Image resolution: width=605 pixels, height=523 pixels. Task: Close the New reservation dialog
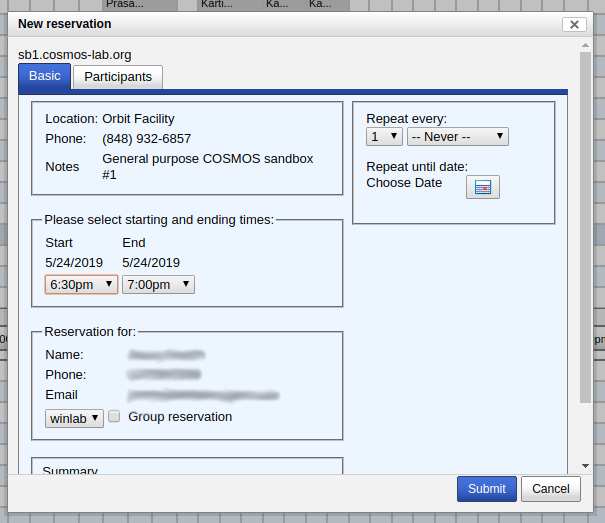573,24
